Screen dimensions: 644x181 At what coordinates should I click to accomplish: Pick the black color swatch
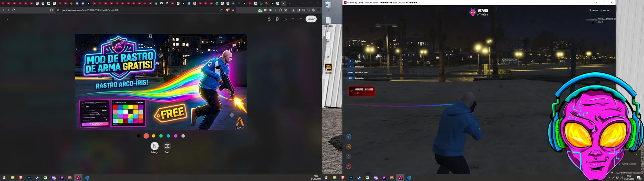coord(139,136)
